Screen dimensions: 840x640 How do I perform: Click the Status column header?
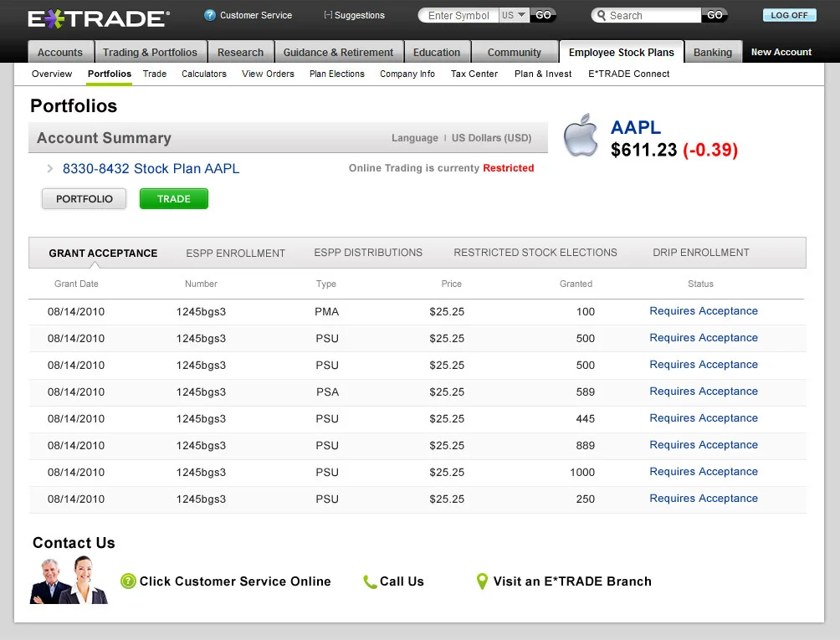pyautogui.click(x=701, y=284)
